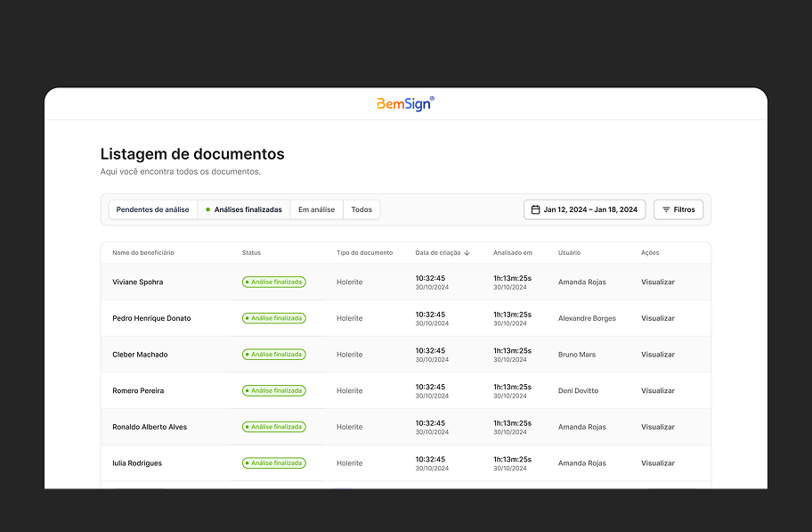Select beneficiary name Ronaldo Alberto Alves
Image resolution: width=812 pixels, height=532 pixels.
[150, 427]
